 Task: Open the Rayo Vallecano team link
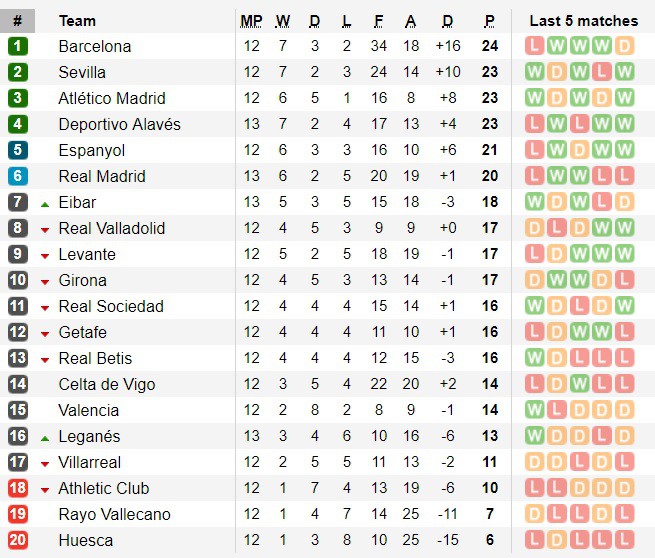point(114,514)
